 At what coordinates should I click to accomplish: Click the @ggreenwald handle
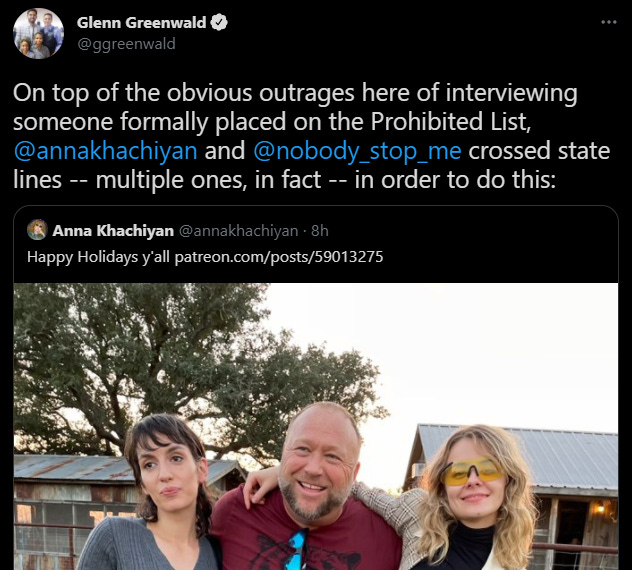[x=126, y=44]
